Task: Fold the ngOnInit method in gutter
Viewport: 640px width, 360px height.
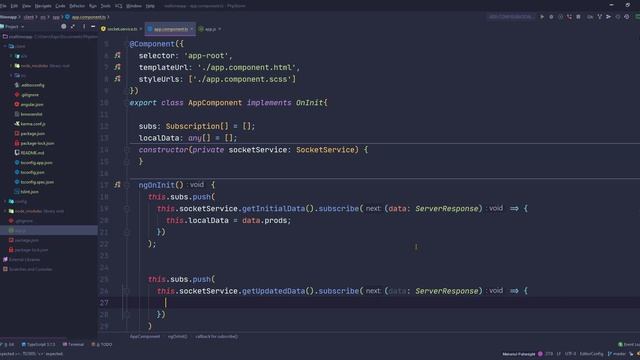Action: point(127,185)
